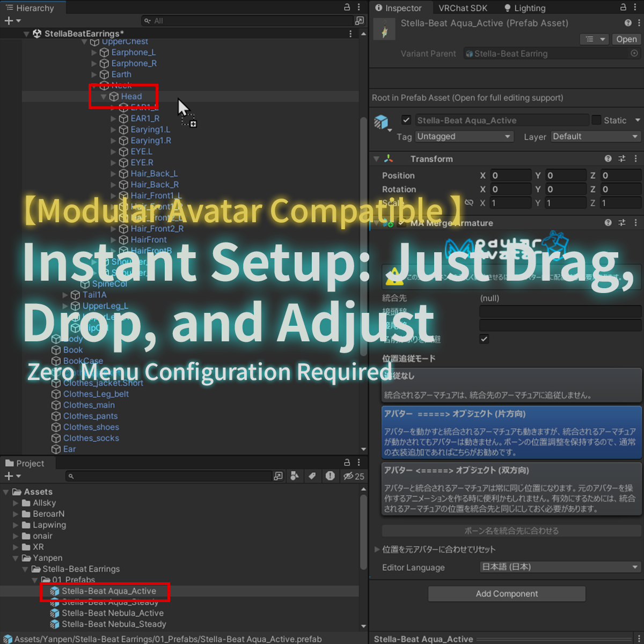Toggle the Stella-Beat Aqua_Active enabled checkbox
The width and height of the screenshot is (644, 644).
[x=406, y=120]
